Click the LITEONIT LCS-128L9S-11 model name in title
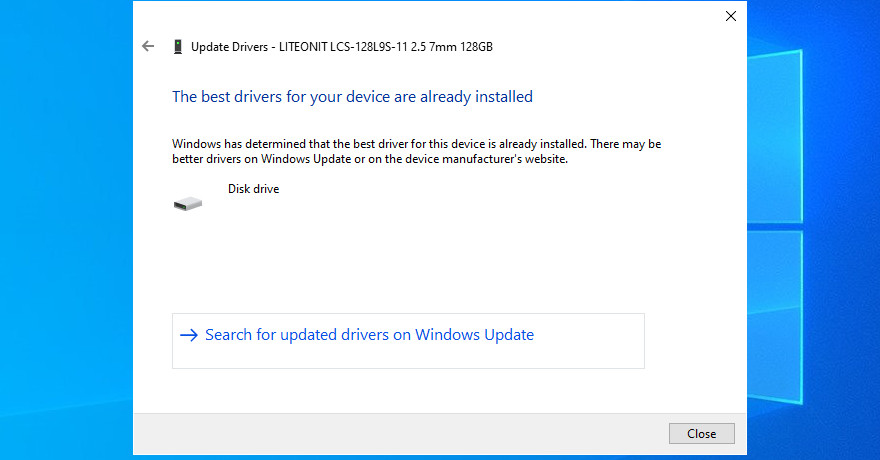The image size is (880, 460). (x=343, y=47)
